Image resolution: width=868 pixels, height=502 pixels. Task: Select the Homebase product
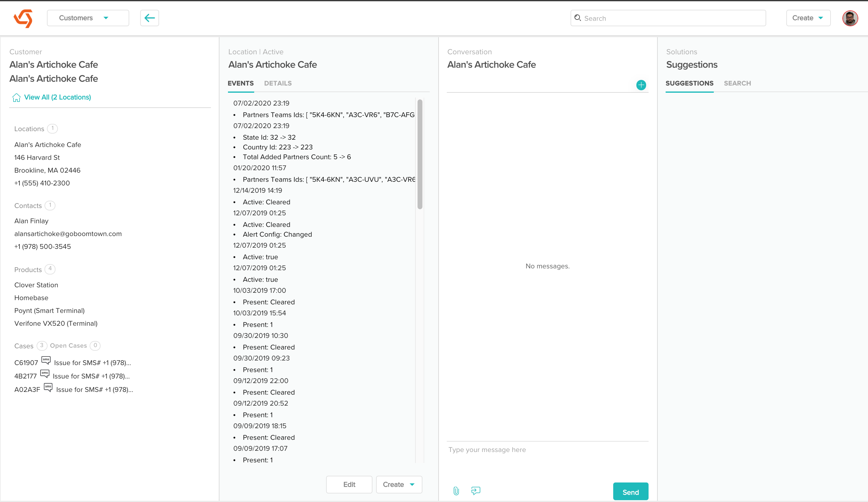[x=31, y=298]
